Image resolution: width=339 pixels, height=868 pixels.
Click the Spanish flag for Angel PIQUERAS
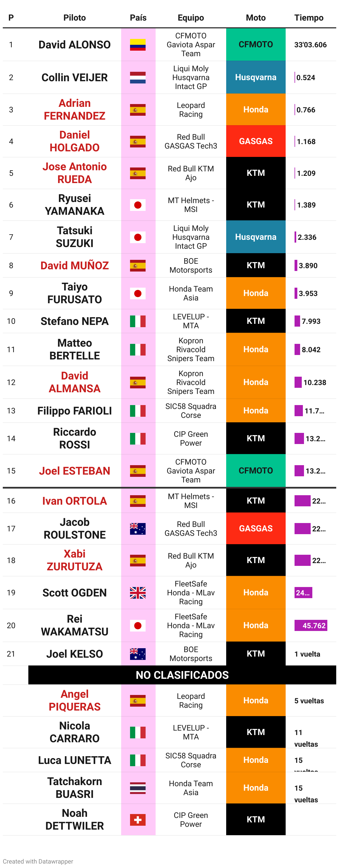coord(138,701)
